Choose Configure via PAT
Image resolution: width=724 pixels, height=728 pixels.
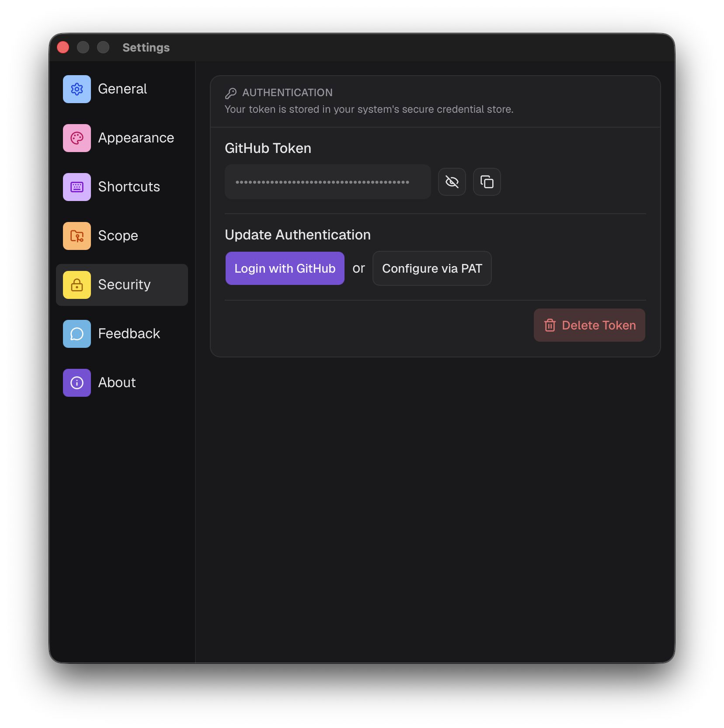[x=432, y=268]
